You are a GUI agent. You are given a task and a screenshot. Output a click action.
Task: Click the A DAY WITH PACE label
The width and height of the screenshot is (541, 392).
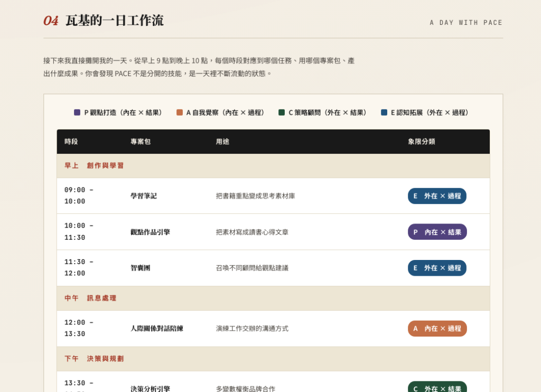(x=466, y=22)
